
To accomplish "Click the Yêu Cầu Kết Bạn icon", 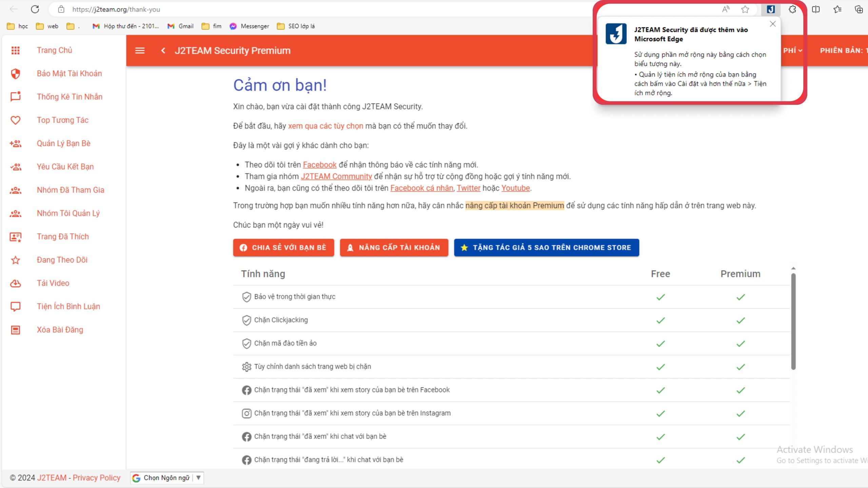I will click(16, 167).
